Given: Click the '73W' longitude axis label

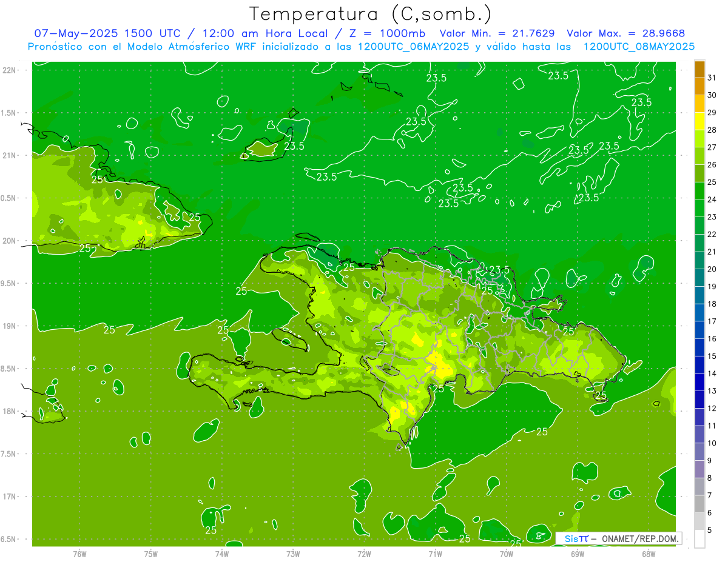Looking at the screenshot, I should coord(293,554).
